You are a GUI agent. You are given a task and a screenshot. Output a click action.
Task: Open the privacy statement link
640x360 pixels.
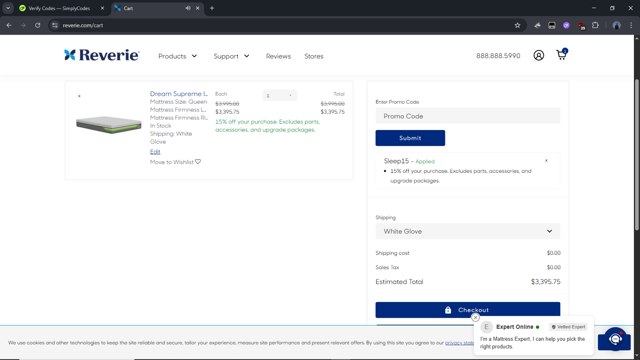tap(459, 343)
